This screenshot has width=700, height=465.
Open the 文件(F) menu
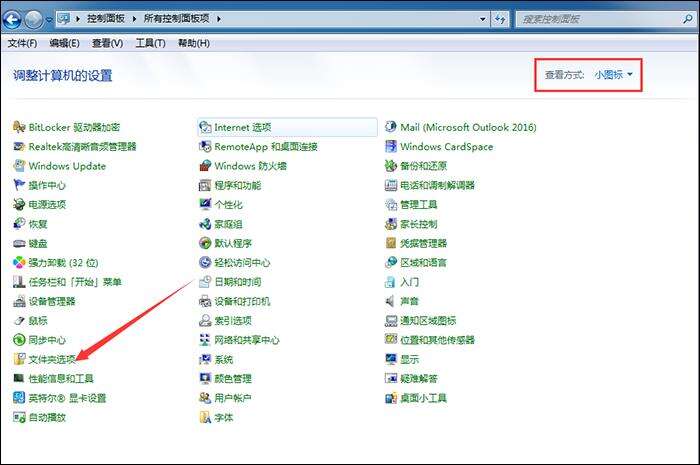point(22,43)
